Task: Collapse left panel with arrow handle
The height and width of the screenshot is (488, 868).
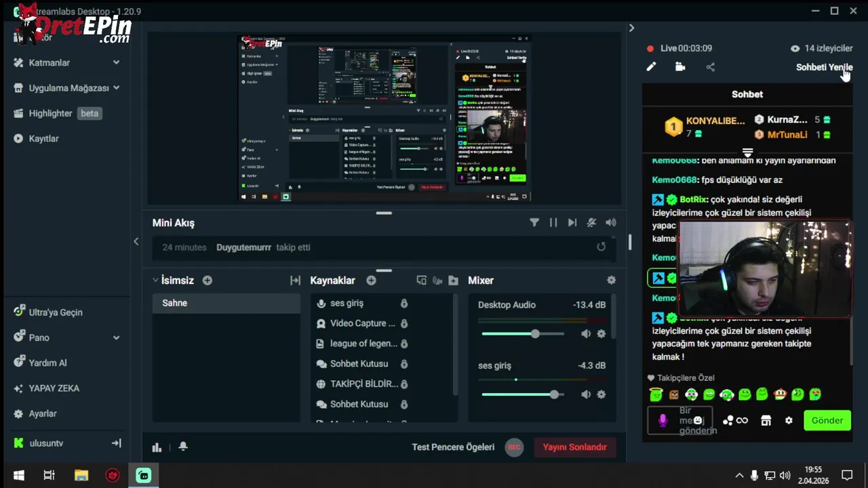Action: coord(136,241)
